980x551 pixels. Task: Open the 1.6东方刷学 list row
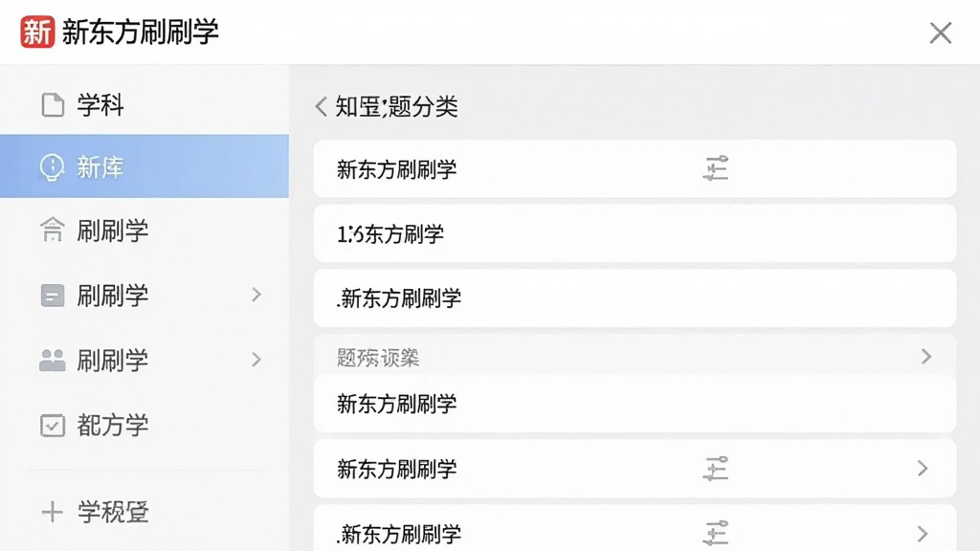tap(635, 233)
